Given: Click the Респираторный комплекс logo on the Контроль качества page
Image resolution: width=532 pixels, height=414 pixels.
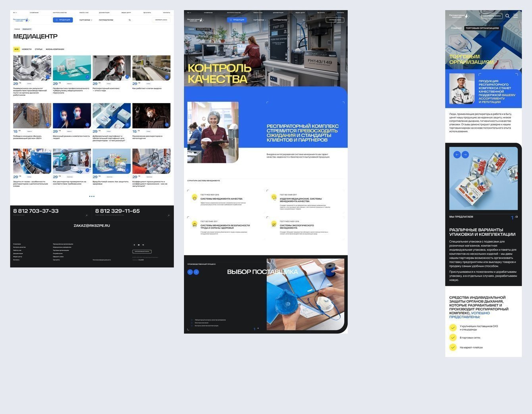Looking at the screenshot, I should (x=195, y=20).
